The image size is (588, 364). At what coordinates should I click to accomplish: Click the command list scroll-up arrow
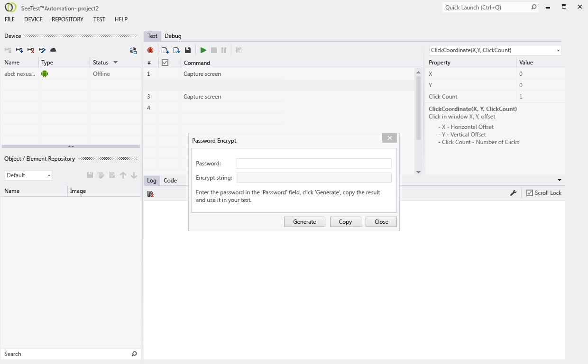[418, 72]
